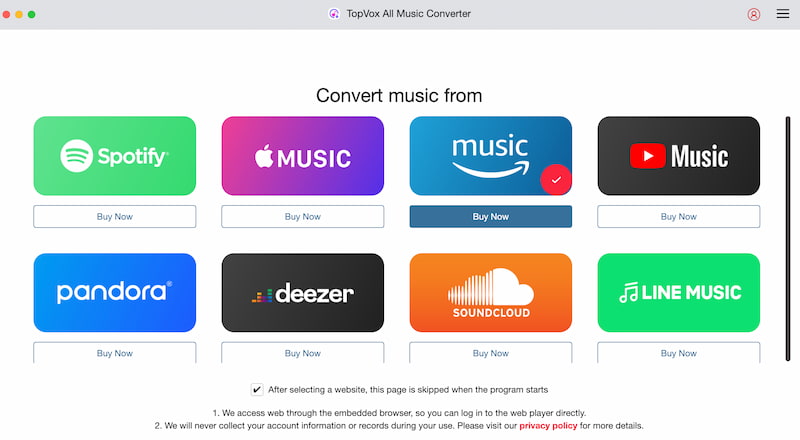Close the window with red button
The width and height of the screenshot is (800, 440).
[x=6, y=14]
